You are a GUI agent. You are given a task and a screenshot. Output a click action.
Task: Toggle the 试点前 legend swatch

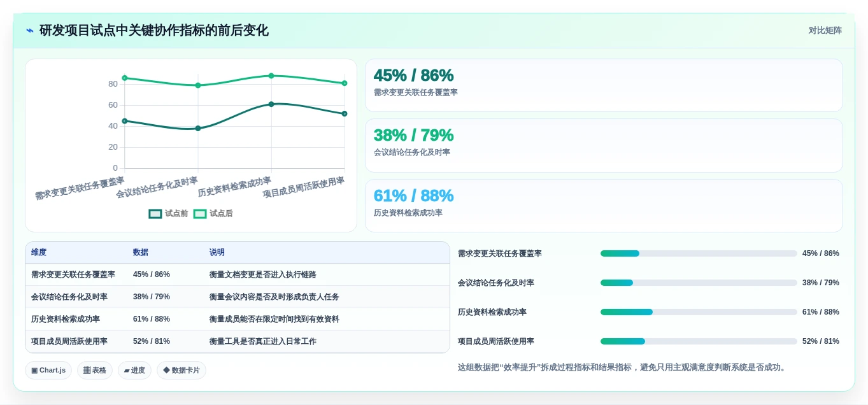[155, 214]
